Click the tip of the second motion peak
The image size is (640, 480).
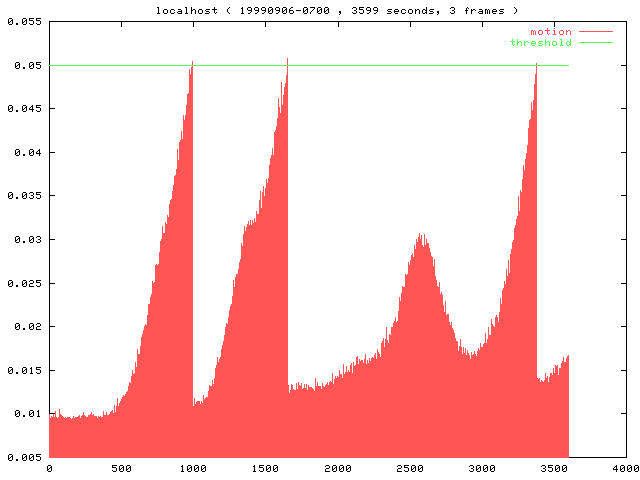pyautogui.click(x=287, y=60)
